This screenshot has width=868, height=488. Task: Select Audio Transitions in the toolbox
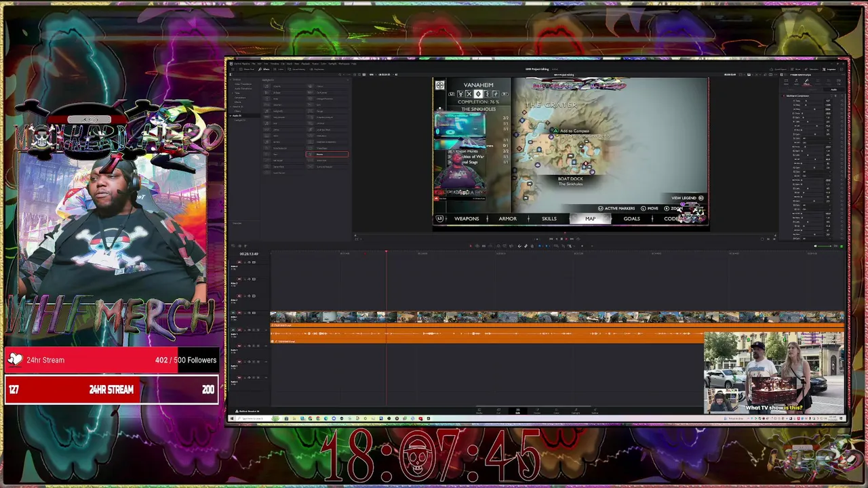click(x=243, y=89)
